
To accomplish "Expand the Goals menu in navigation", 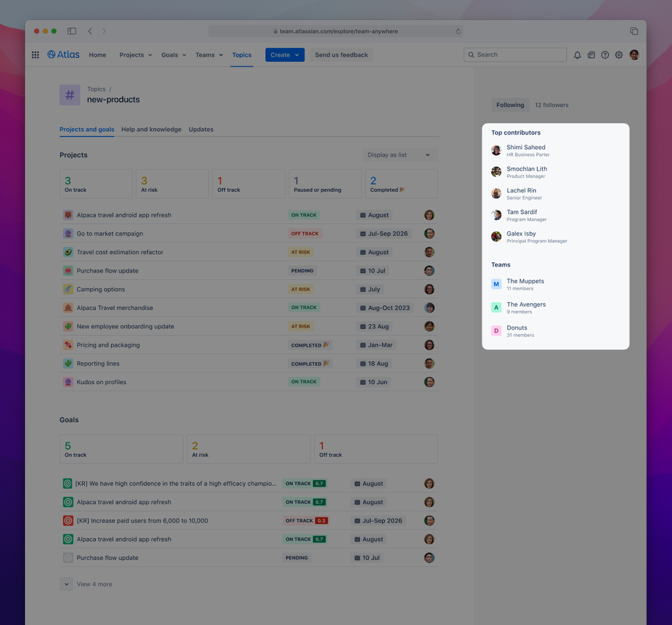I will click(x=174, y=55).
